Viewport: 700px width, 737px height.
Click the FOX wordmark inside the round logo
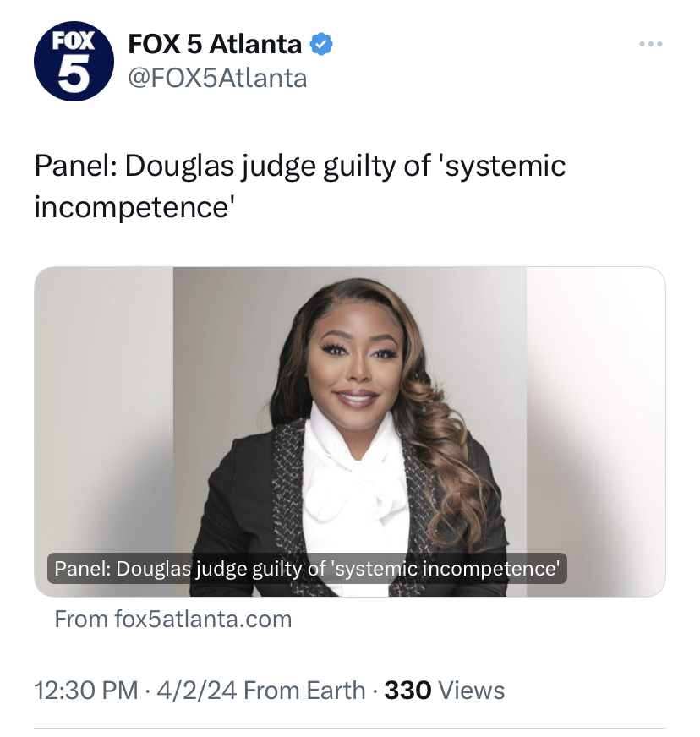pos(73,41)
